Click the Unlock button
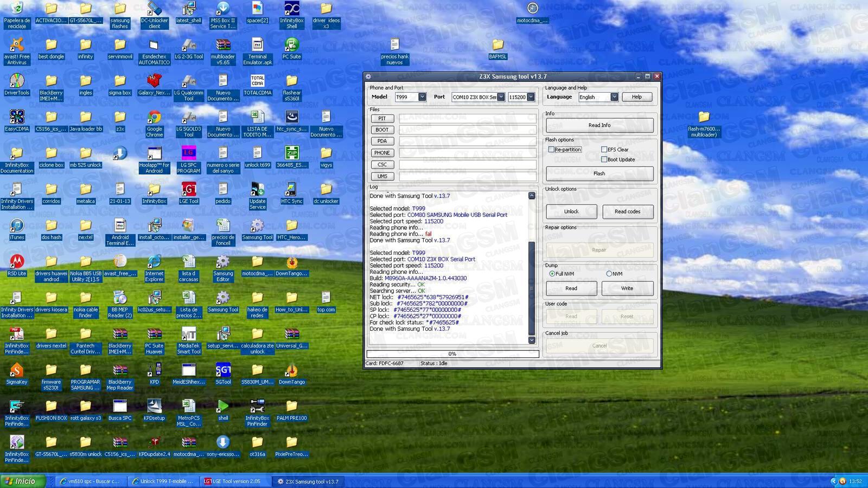The width and height of the screenshot is (868, 488). coord(571,211)
